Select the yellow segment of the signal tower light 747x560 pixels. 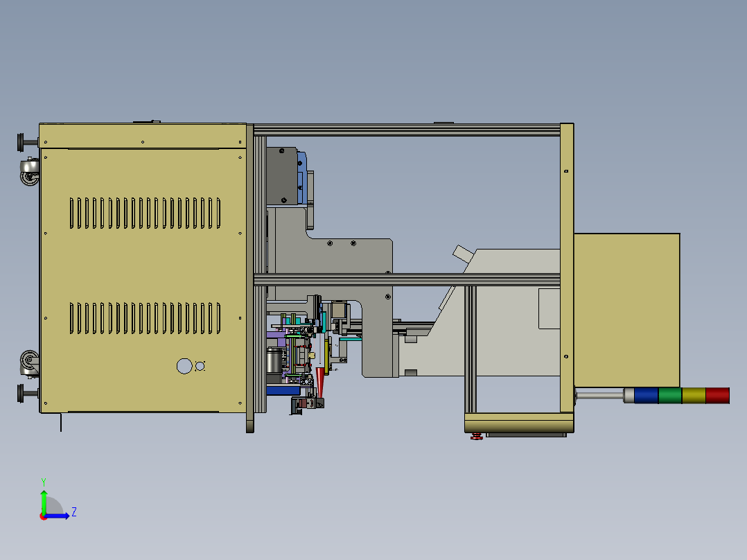694,396
